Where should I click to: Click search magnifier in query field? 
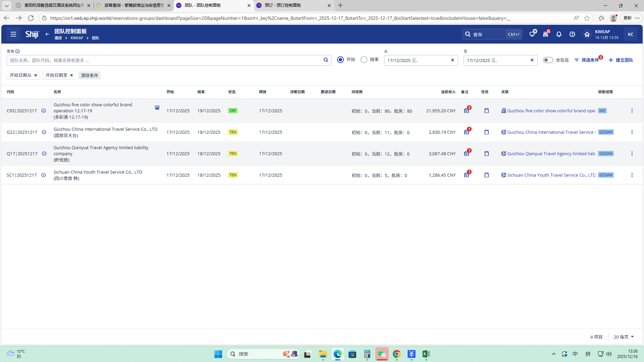point(326,60)
